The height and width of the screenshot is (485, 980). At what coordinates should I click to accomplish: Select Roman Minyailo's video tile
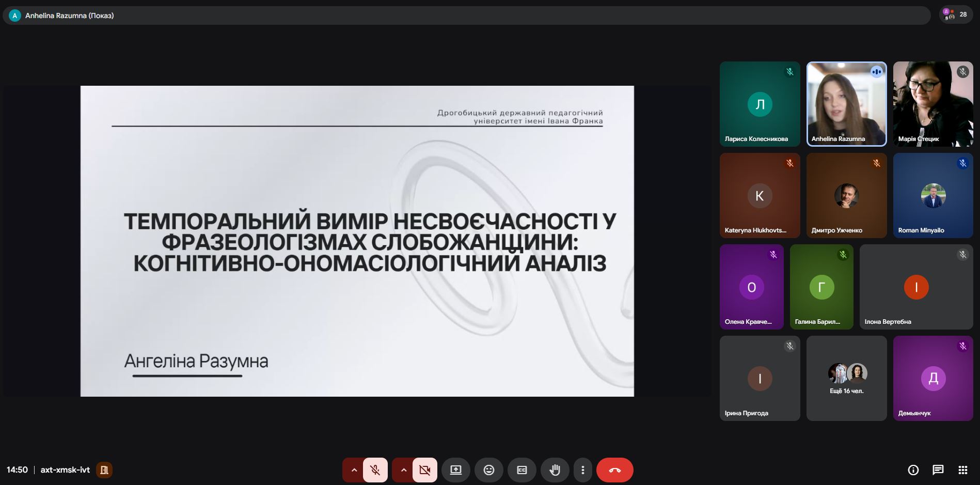(x=932, y=195)
